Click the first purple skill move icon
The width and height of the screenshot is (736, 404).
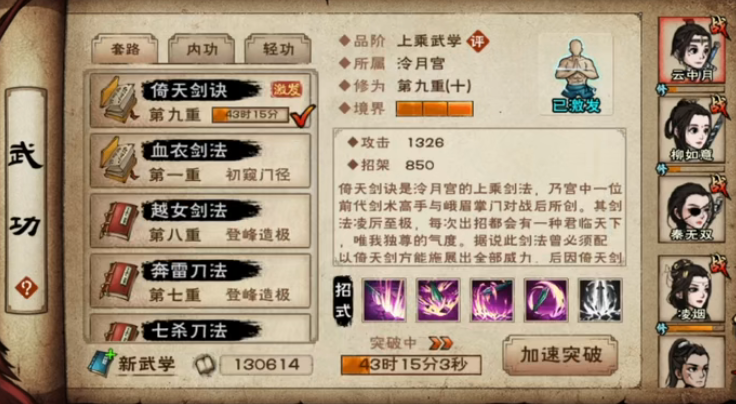[x=384, y=300]
